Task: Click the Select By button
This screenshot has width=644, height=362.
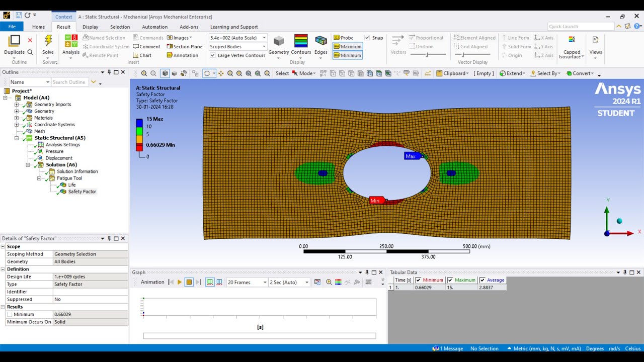Action: click(x=546, y=73)
